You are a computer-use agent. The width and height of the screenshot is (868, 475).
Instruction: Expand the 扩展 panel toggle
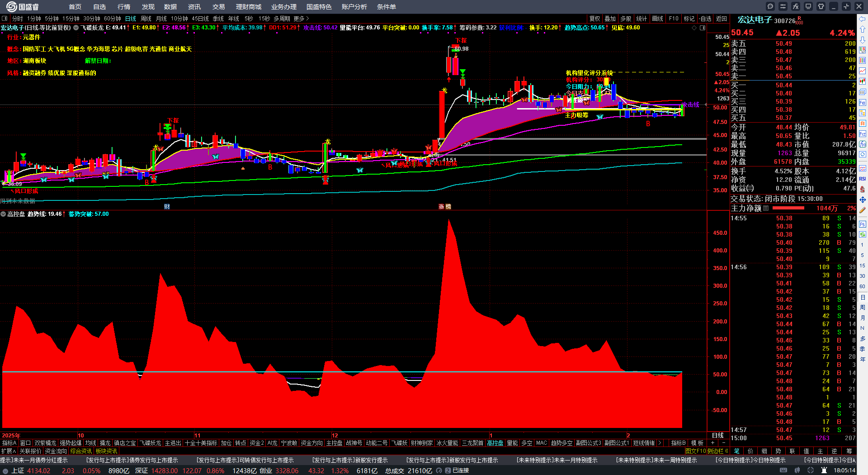point(9,451)
